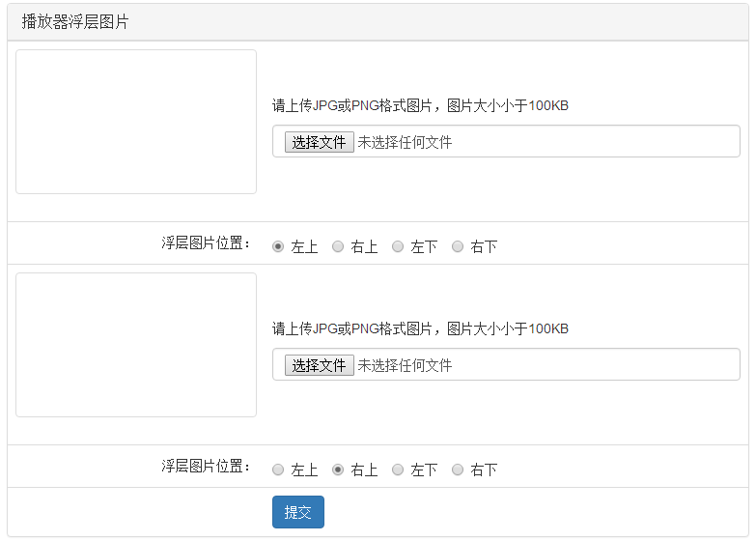Click the second 浮层图片位置 label
Screen dimensions: 756x541
pos(206,466)
